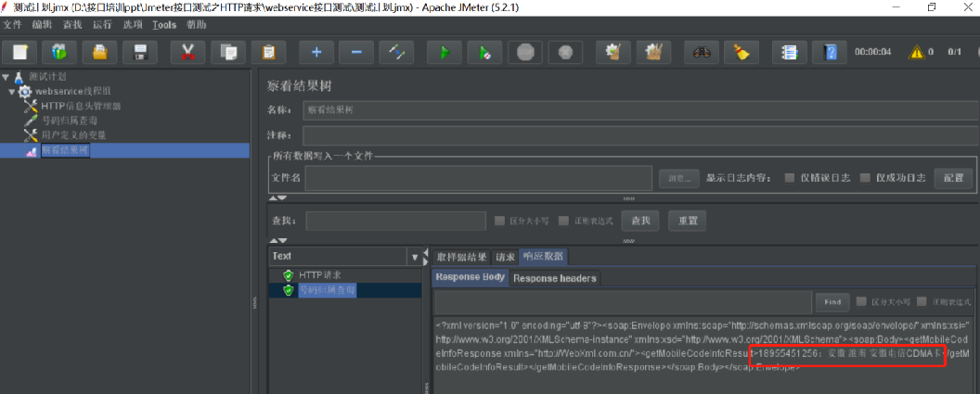The height and width of the screenshot is (394, 980).
Task: Click the Paste clipboard icon
Action: pos(268,52)
